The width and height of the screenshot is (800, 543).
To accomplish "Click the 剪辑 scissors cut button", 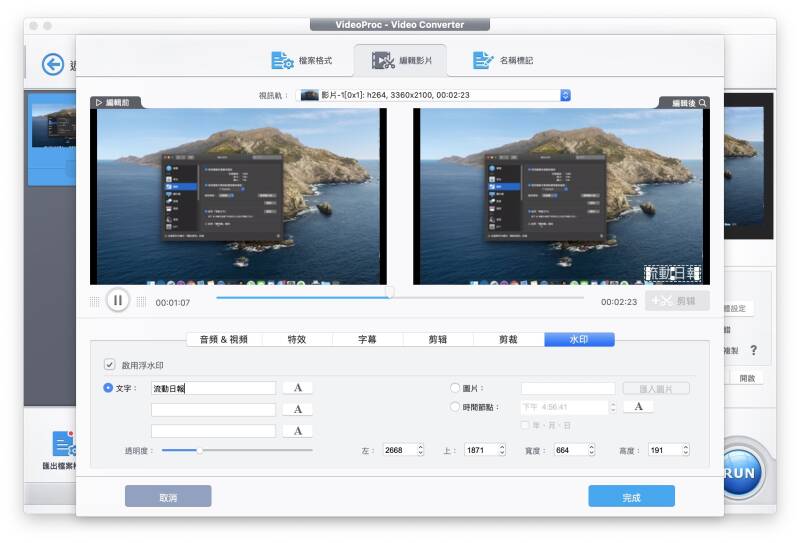I will click(677, 301).
